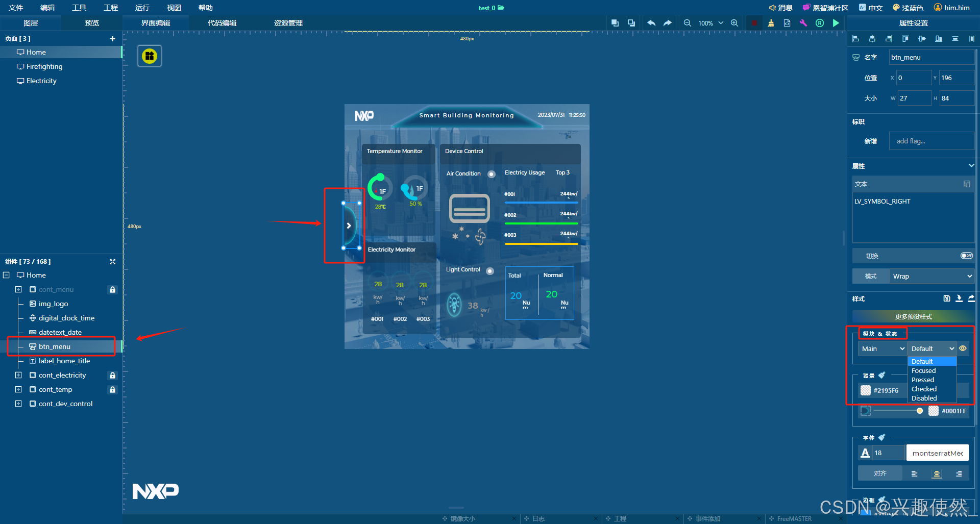Choose Focused in state list
The image size is (980, 524).
(932, 370)
